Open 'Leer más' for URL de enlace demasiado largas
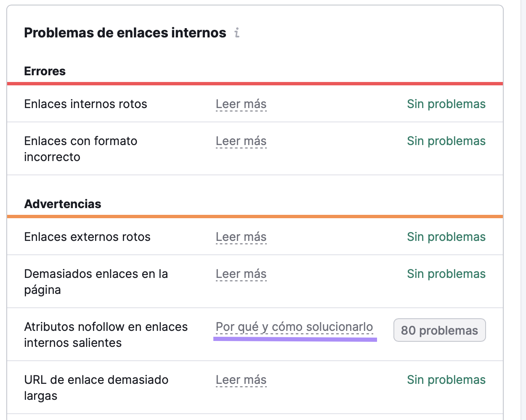 point(241,380)
